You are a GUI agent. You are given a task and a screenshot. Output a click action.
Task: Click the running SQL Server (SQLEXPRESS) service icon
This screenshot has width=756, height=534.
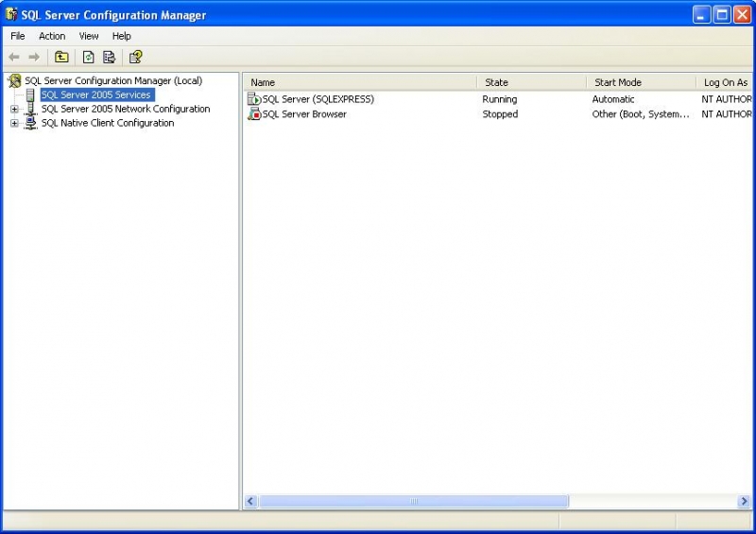[x=253, y=99]
